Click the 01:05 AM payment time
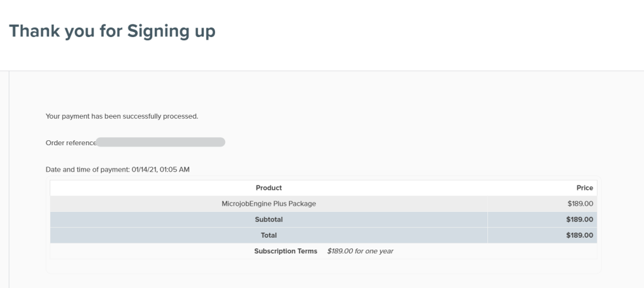 coord(176,170)
